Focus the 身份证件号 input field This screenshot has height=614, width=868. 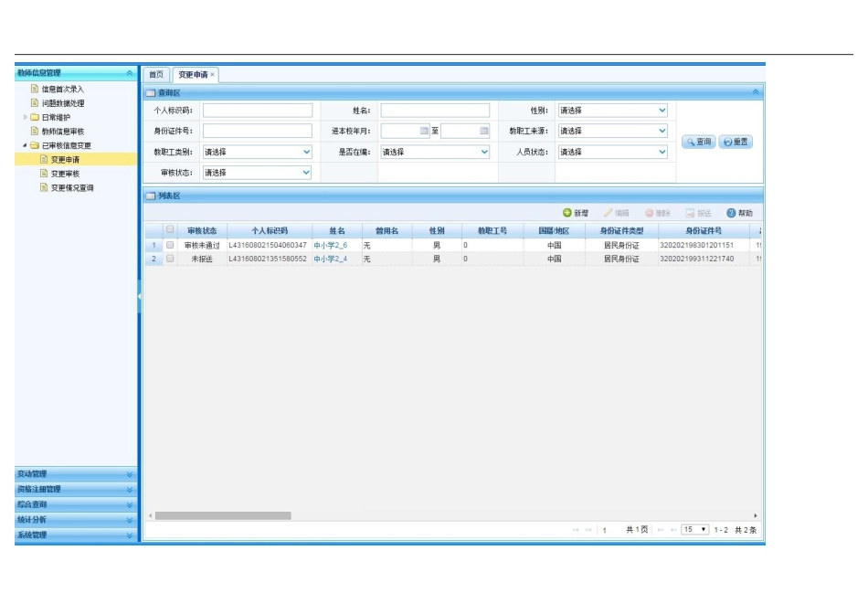(x=258, y=132)
